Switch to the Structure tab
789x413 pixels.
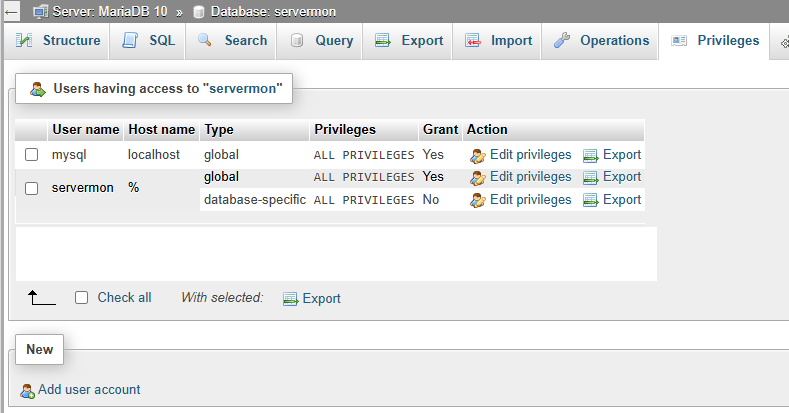point(57,41)
